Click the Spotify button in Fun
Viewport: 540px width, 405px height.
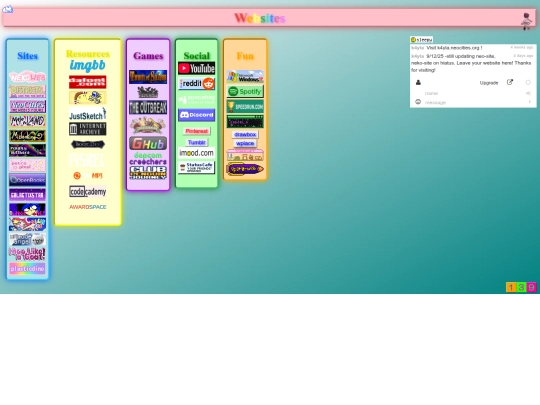click(245, 92)
